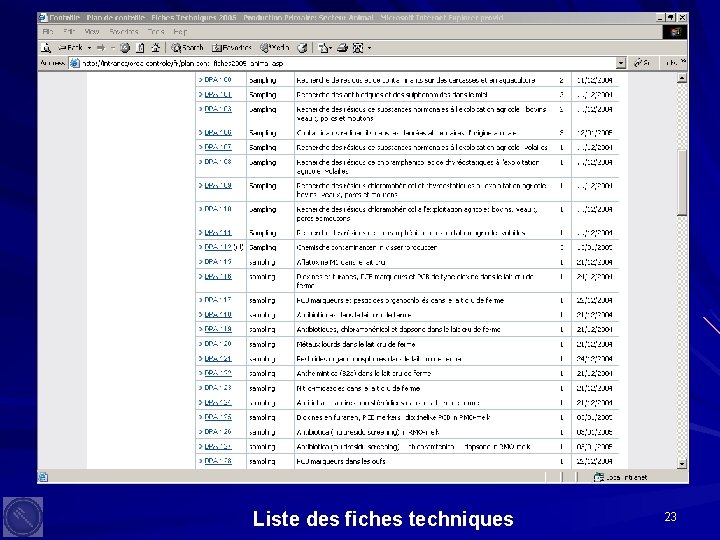Show browsing History via toolbar icon
Screen dimensions: 720x540
(302, 48)
